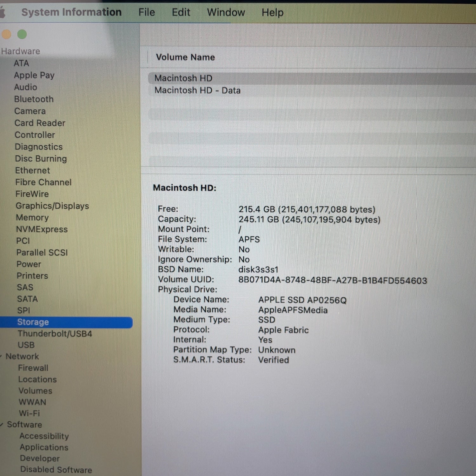Open the Help menu
Viewport: 476px width, 476px height.
pos(273,12)
